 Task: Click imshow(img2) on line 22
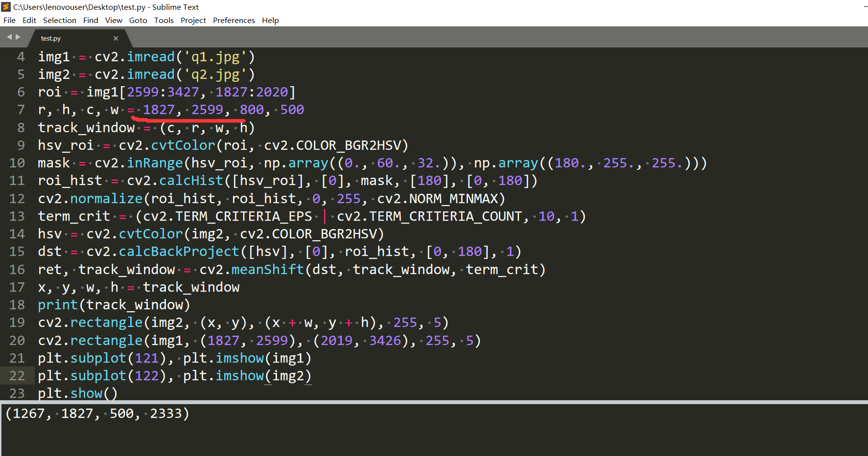[263, 376]
